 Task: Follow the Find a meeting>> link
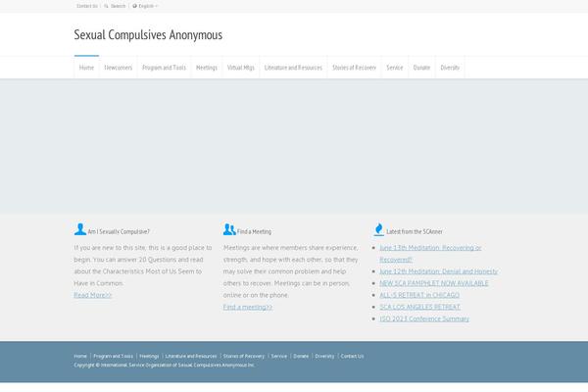click(248, 307)
